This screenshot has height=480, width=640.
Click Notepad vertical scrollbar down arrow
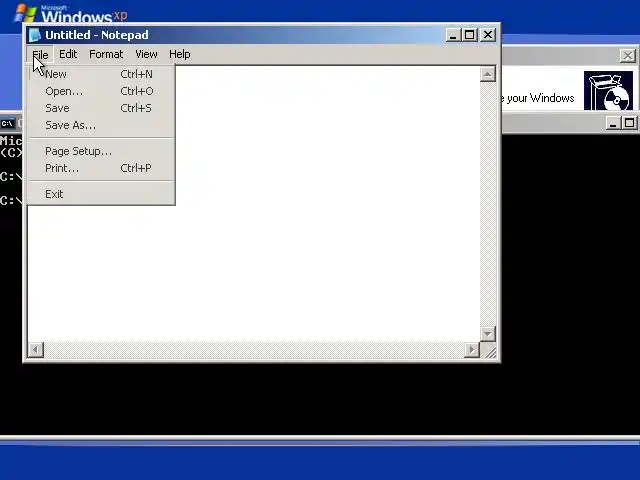[488, 334]
